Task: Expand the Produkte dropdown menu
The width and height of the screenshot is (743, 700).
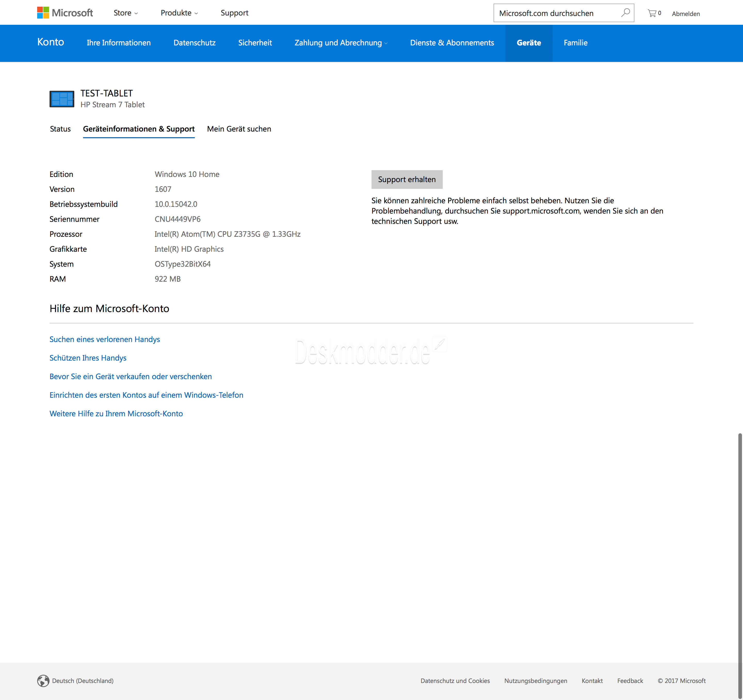Action: [x=179, y=13]
